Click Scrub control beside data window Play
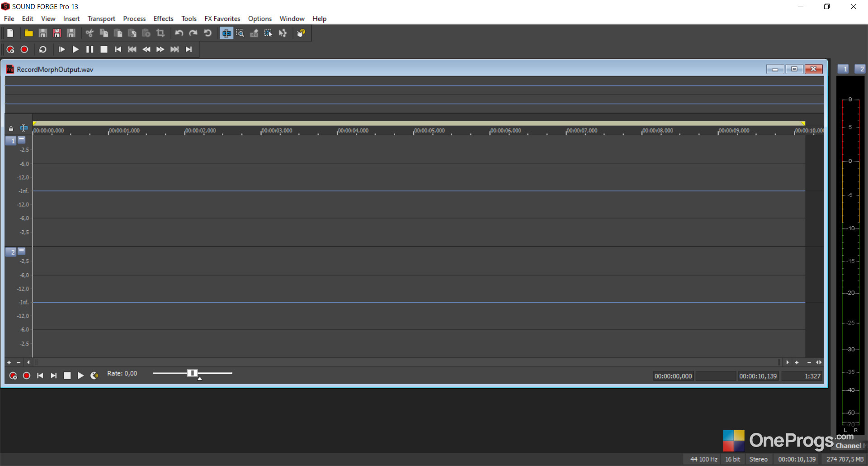The image size is (868, 466). [94, 376]
